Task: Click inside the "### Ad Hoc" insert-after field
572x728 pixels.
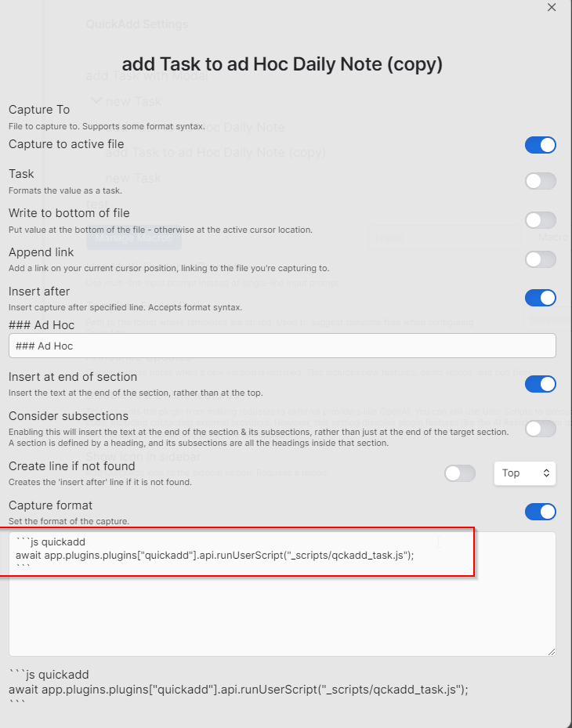Action: 282,346
